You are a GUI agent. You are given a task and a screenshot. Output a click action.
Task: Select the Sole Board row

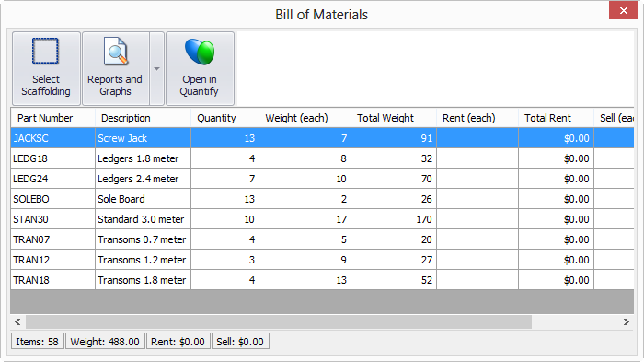pyautogui.click(x=322, y=199)
